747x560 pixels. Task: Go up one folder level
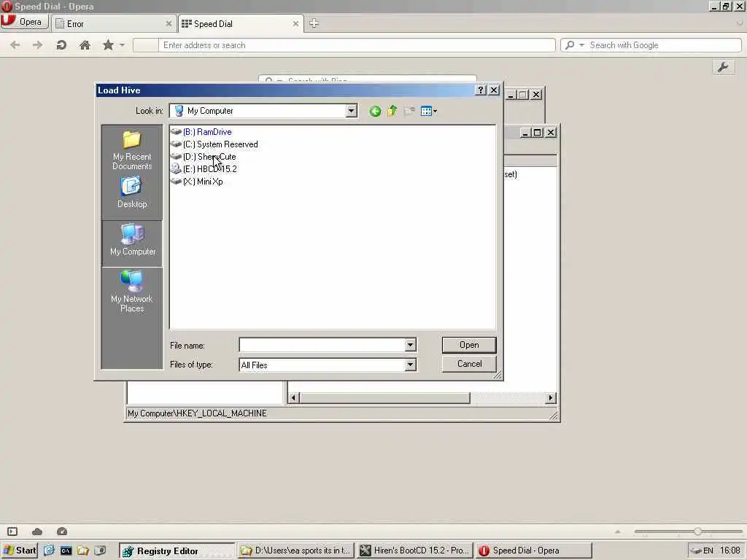[x=392, y=112]
